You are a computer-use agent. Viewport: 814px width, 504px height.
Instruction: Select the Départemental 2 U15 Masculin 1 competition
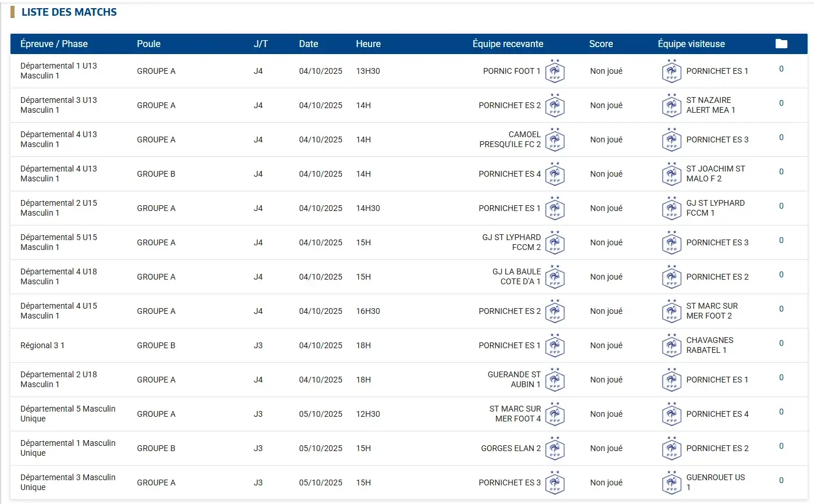pyautogui.click(x=59, y=208)
